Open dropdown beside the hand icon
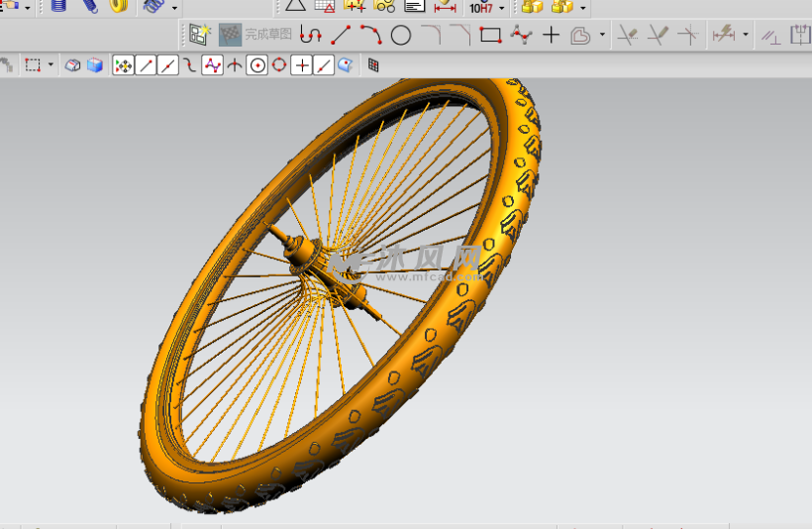 pyautogui.click(x=28, y=8)
